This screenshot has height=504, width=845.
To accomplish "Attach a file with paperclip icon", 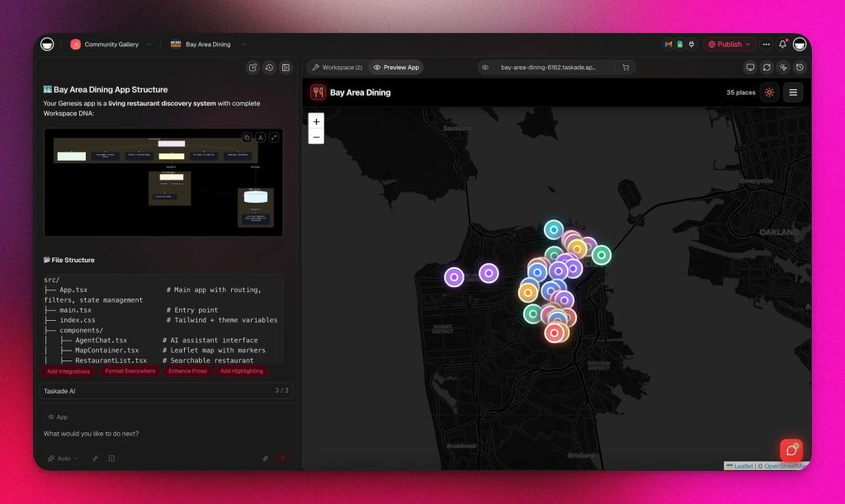I will (265, 459).
